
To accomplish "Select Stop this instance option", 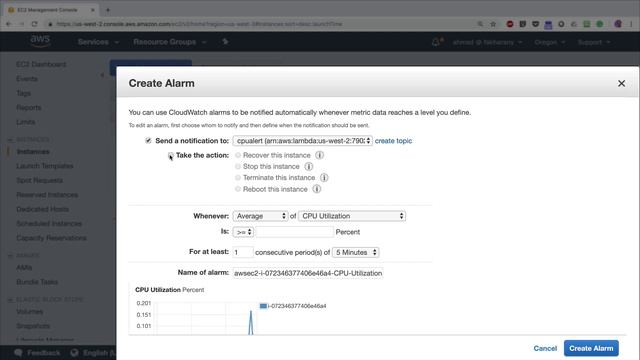I will (x=238, y=167).
